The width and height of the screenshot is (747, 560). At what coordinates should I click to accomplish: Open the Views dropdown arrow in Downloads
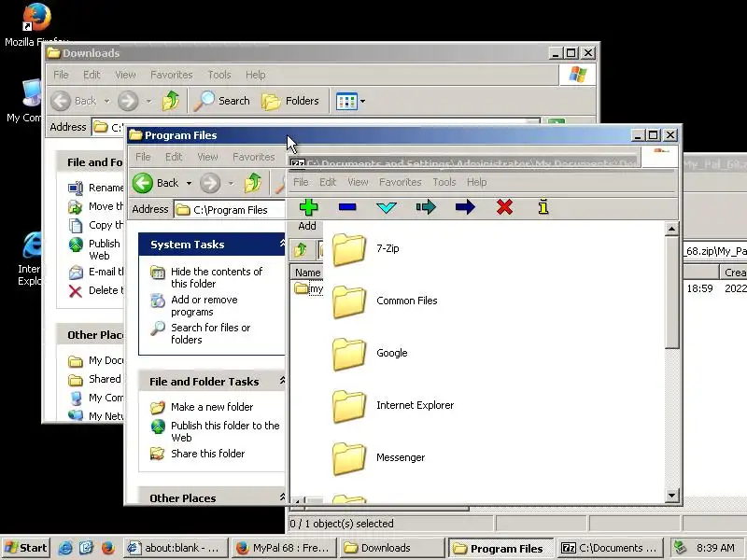coord(363,102)
